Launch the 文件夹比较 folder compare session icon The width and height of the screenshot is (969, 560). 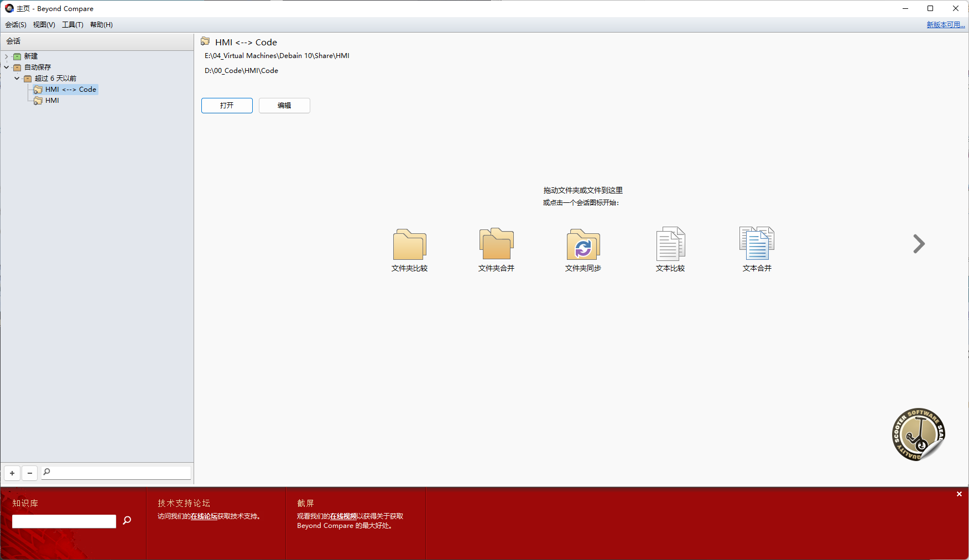coord(409,244)
